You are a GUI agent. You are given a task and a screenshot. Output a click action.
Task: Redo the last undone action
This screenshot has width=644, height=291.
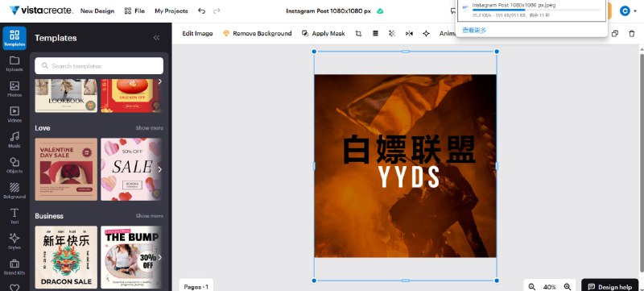click(217, 11)
